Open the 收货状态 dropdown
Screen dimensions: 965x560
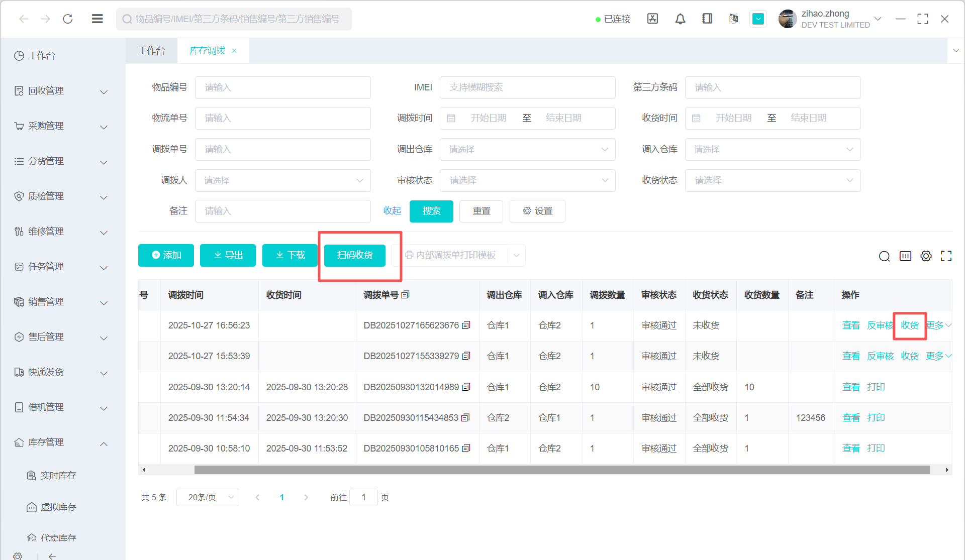[x=772, y=180]
